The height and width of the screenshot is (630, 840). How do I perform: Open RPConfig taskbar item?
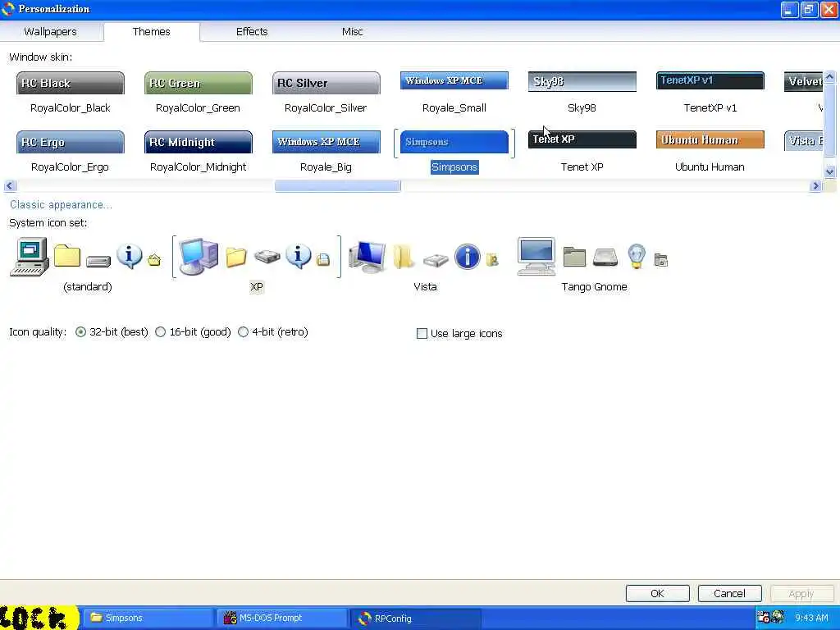click(416, 619)
